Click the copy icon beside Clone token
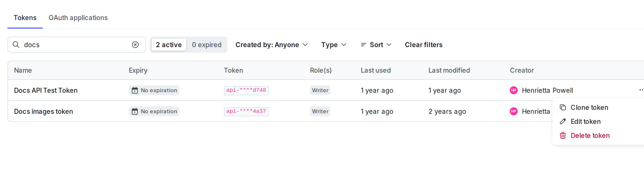This screenshot has height=179, width=644. click(563, 107)
